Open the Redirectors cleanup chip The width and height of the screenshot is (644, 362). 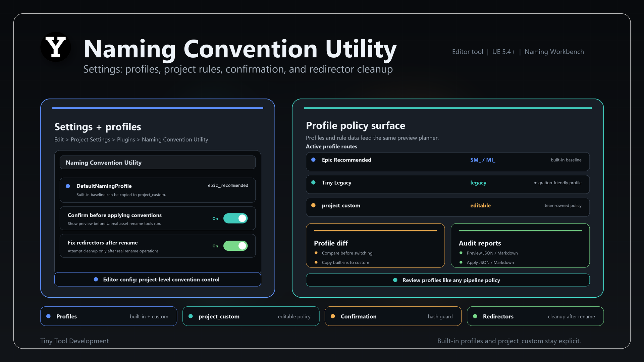click(x=535, y=316)
